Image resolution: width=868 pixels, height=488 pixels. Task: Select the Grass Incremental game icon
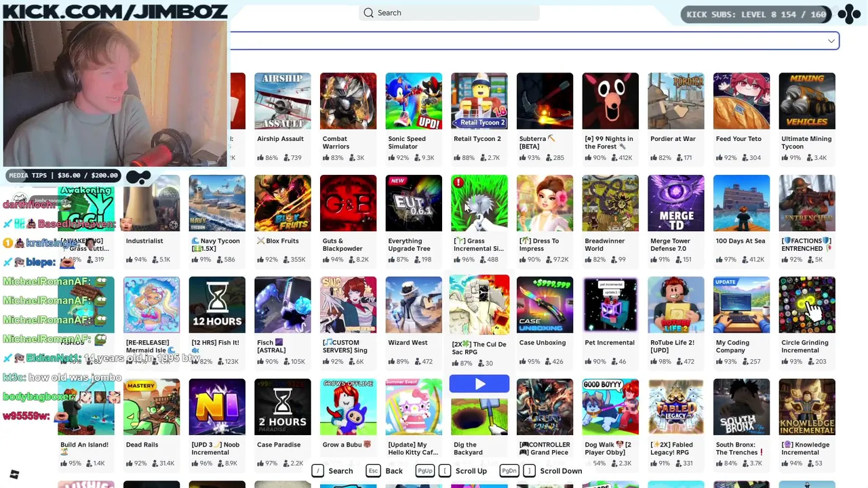pyautogui.click(x=479, y=203)
